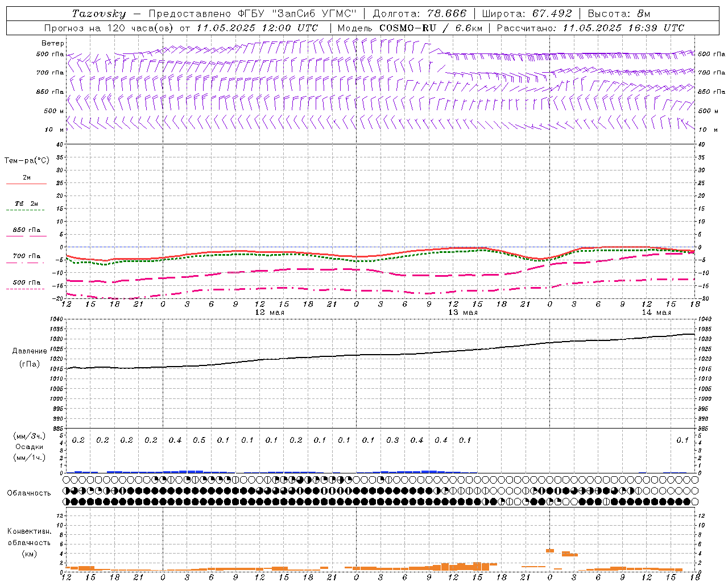Viewport: 728px width, 582px height.
Task: Click the "Высота: 8м" elevation text
Action: point(619,14)
